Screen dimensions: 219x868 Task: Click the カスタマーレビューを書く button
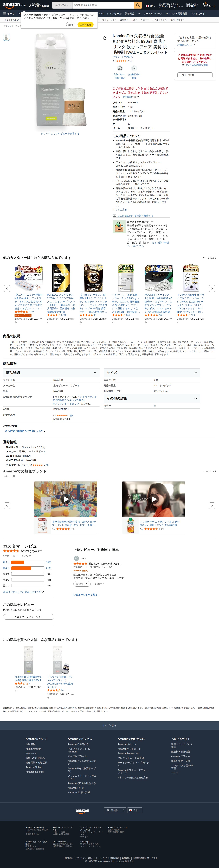tap(29, 617)
